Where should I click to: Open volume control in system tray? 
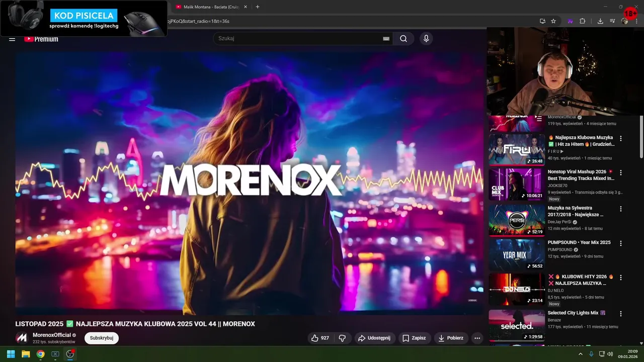[610, 354]
